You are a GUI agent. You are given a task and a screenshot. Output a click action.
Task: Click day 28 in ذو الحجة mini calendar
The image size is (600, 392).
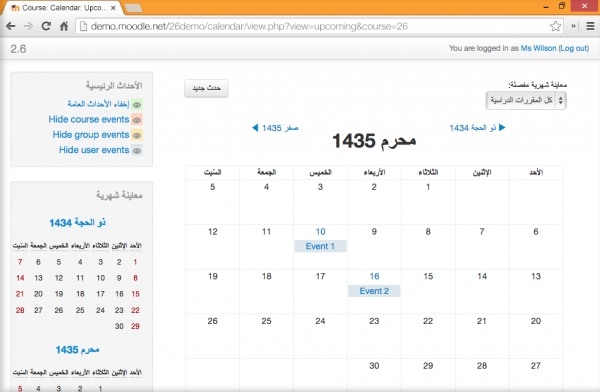coord(20,310)
